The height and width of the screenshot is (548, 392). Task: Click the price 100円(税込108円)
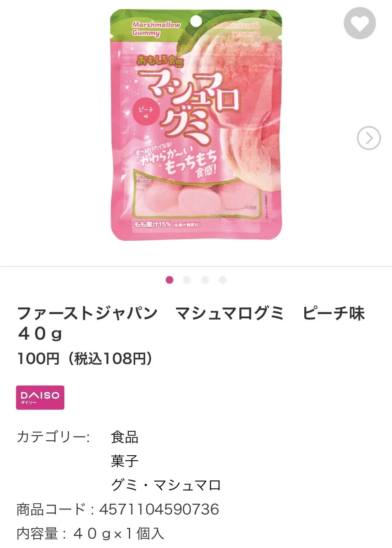coord(85,359)
